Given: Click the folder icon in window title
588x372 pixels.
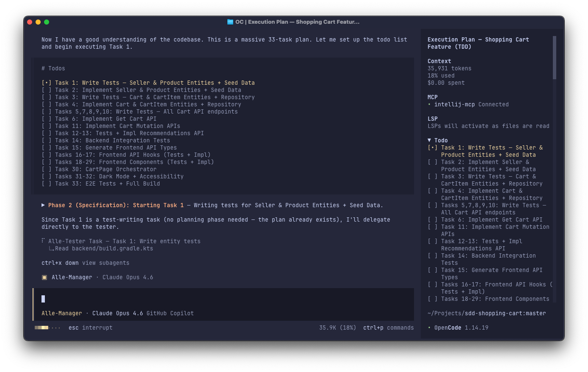Looking at the screenshot, I should [230, 22].
